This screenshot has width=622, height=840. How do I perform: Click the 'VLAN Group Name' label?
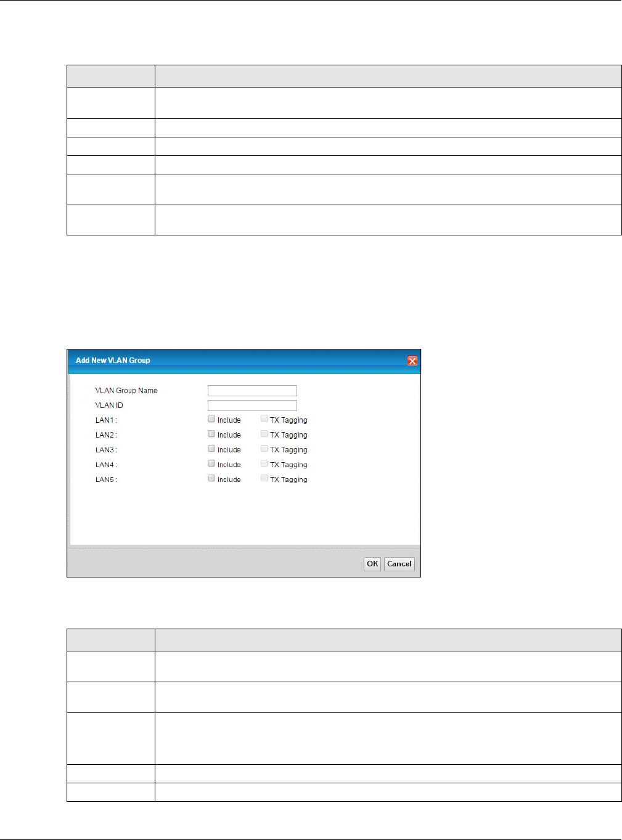[126, 391]
